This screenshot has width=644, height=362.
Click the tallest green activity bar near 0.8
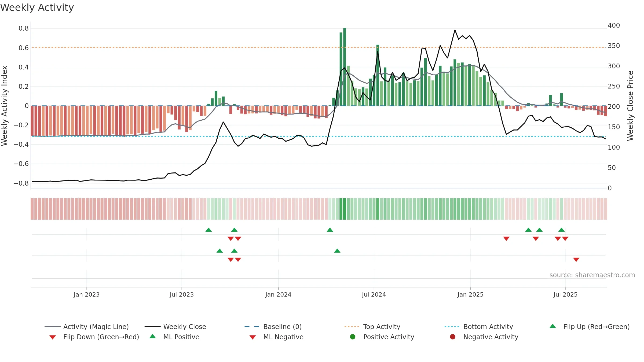tap(345, 67)
